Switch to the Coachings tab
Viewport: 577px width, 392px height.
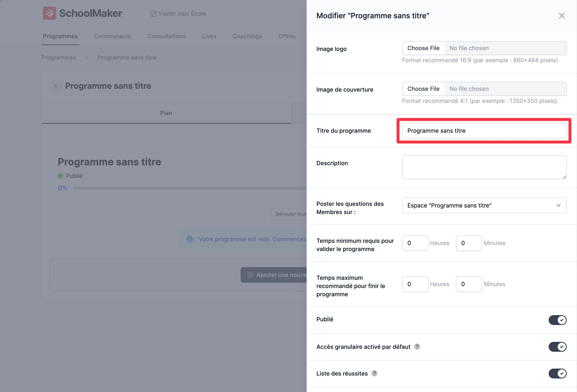[x=247, y=36]
